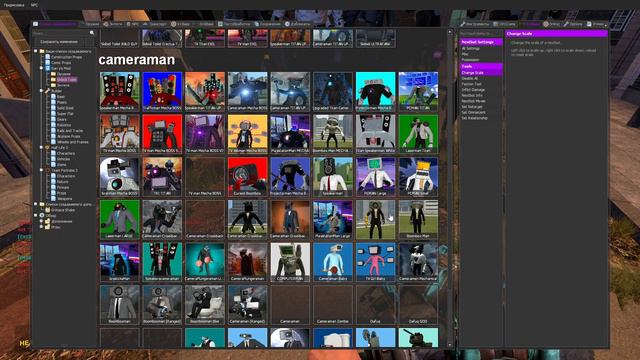The width and height of the screenshot is (640, 360).
Task: Spawn the Trafficman Mecha BOSS icon
Action: coord(162,91)
